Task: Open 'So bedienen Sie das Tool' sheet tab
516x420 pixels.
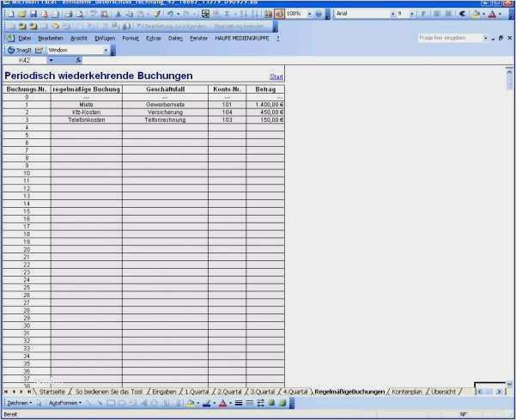Action: pos(109,392)
